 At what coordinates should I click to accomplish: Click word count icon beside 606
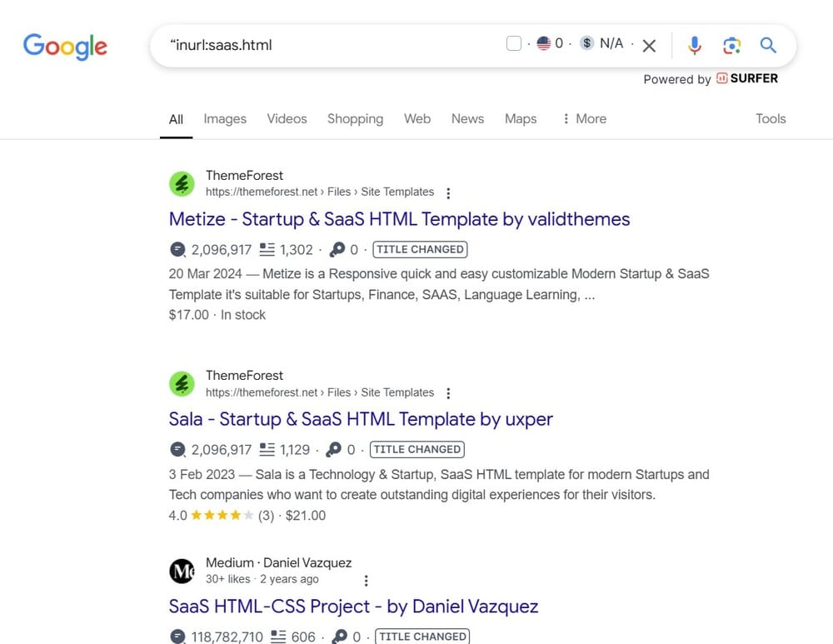point(278,637)
